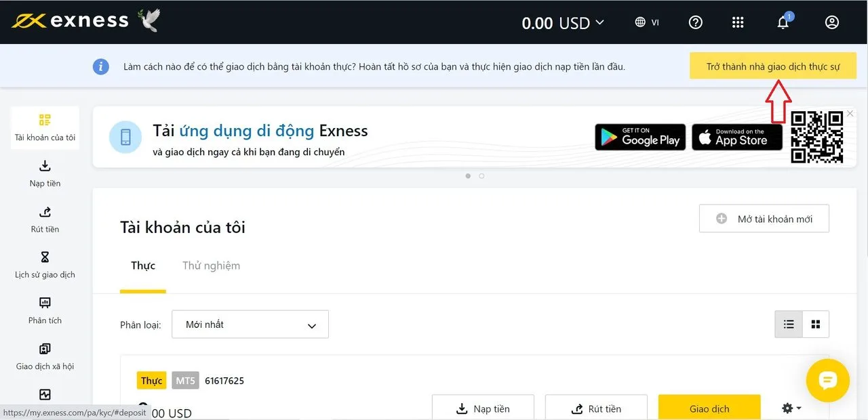Open Rút tiền in the sidebar
868x420 pixels.
[x=45, y=219]
